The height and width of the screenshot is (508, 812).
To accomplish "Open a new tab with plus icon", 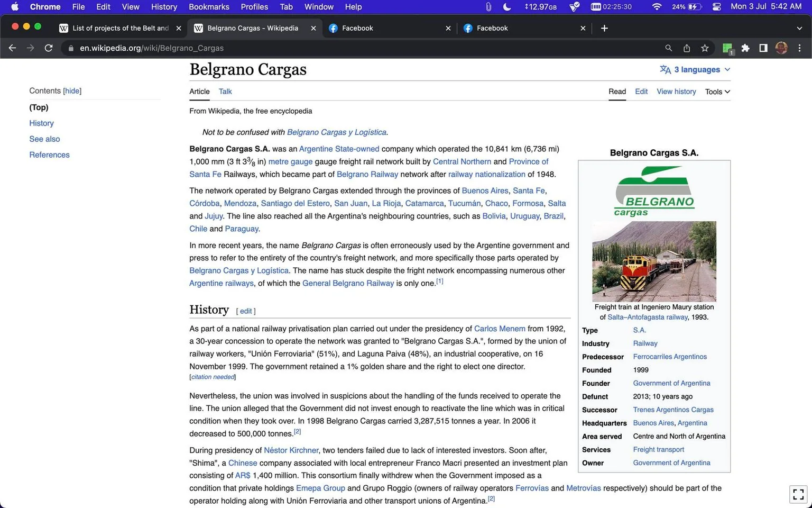I will [604, 28].
